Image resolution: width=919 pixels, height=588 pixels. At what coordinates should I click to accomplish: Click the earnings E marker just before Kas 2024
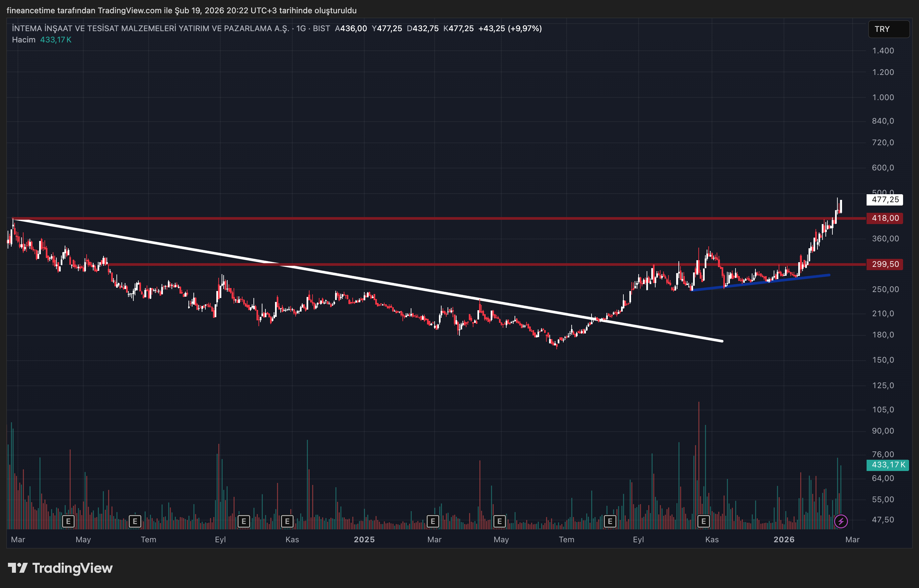287,521
